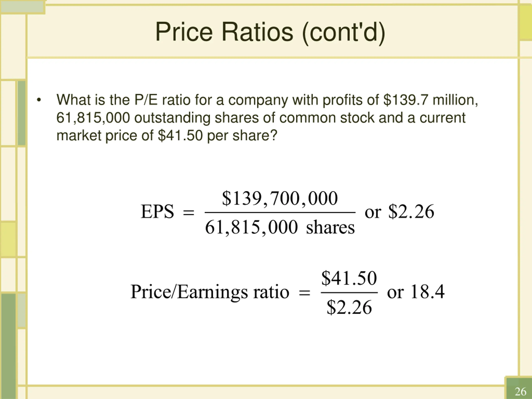Screen dimensions: 532x399
Task: Click the $2.26 denominator in P/E formula
Action: point(349,307)
